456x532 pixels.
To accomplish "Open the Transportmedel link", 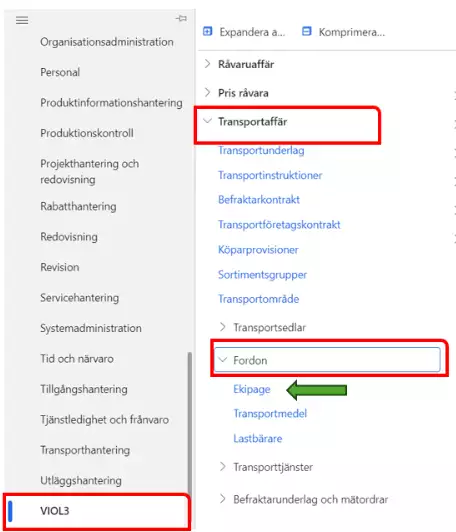I will tap(270, 413).
